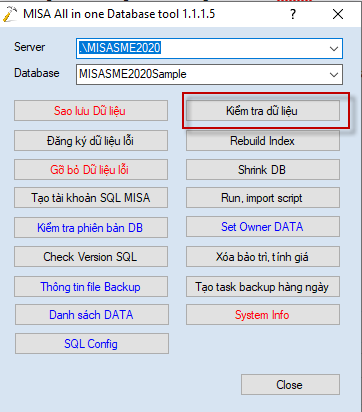Click the Close button at bottom
The width and height of the screenshot is (362, 412).
(290, 384)
